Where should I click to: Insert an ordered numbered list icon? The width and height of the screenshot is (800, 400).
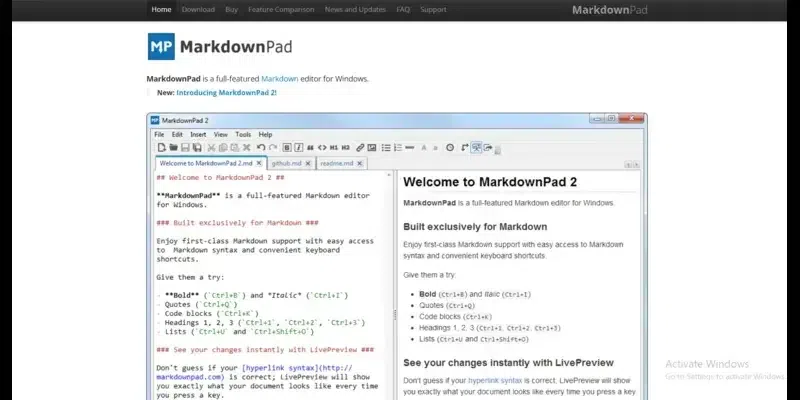[398, 147]
